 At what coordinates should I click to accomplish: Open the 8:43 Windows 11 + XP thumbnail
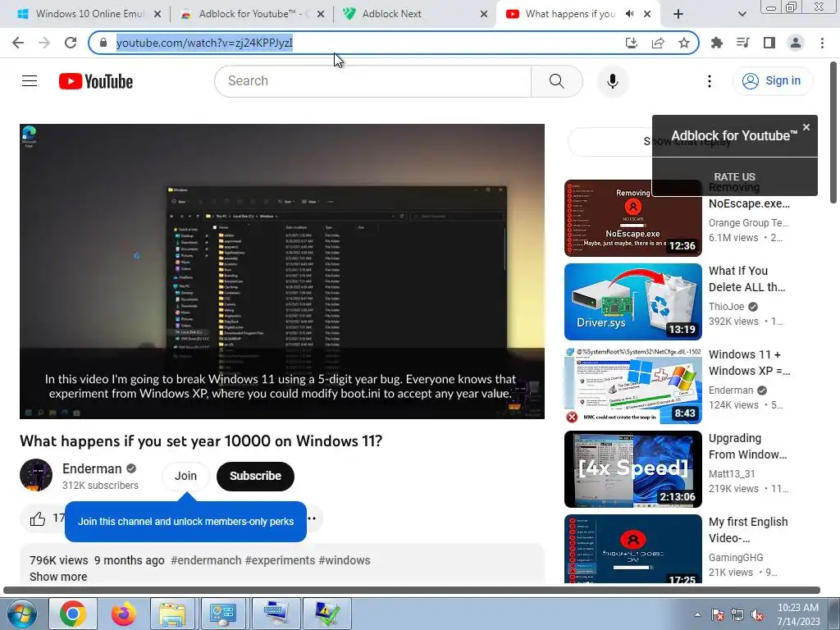click(632, 386)
